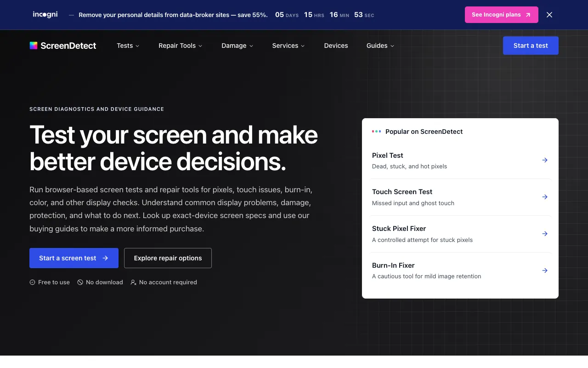Image resolution: width=588 pixels, height=368 pixels.
Task: Click the Incogni logo in the banner
Action: (45, 15)
